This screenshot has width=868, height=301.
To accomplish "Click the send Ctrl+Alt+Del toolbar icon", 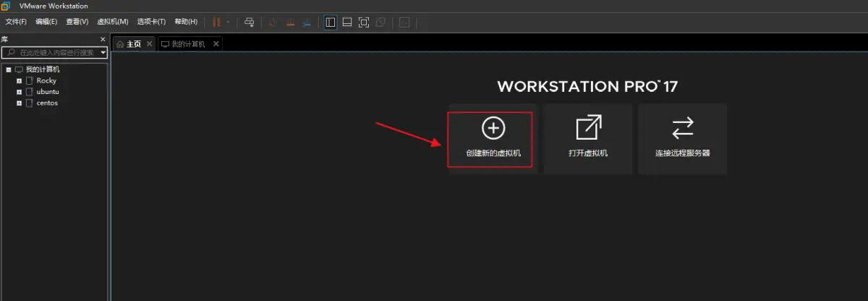I will click(250, 22).
